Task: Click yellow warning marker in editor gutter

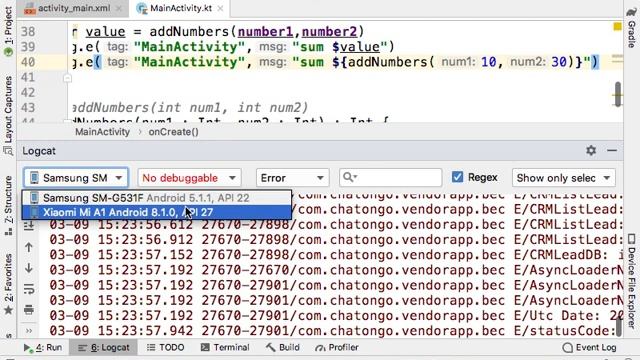Action: 617,27
